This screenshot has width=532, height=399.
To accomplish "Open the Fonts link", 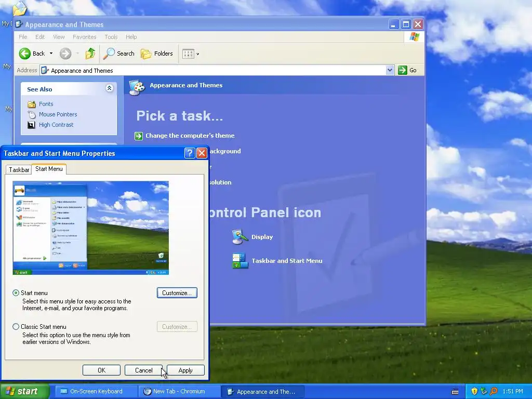I will (46, 104).
